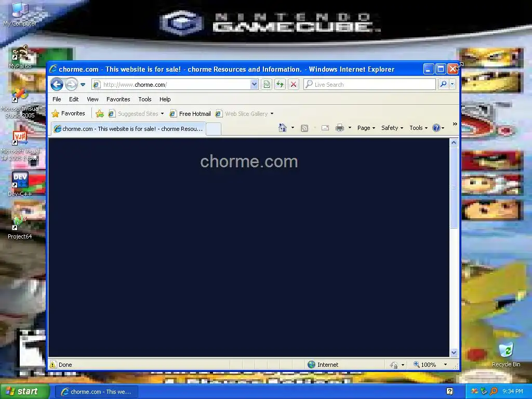
Task: Toggle Compatibility View icon
Action: click(x=267, y=85)
